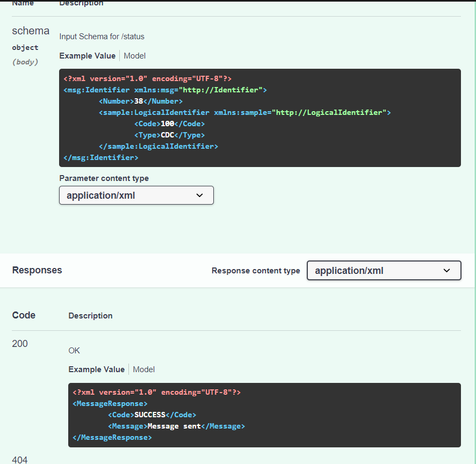
Task: Click the 'object' type label
Action: click(x=25, y=47)
